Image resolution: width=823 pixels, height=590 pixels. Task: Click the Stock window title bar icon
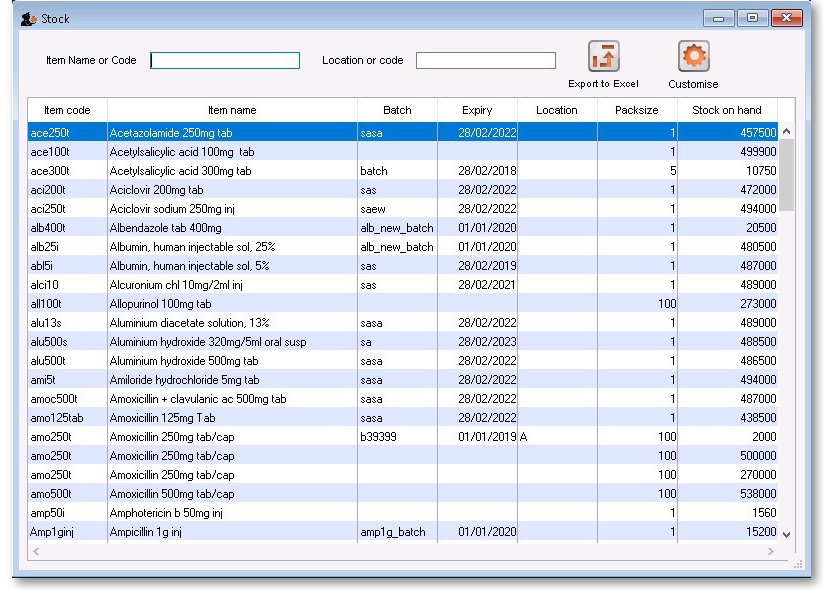[x=28, y=18]
